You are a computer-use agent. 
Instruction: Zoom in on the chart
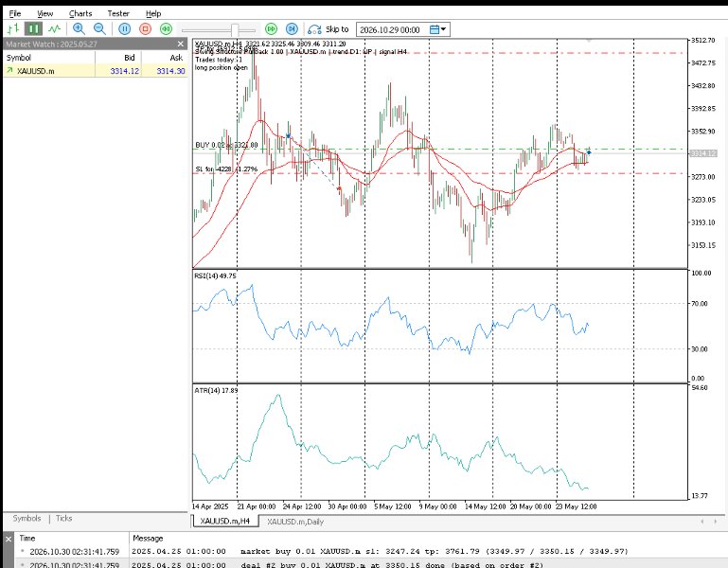pos(79,28)
